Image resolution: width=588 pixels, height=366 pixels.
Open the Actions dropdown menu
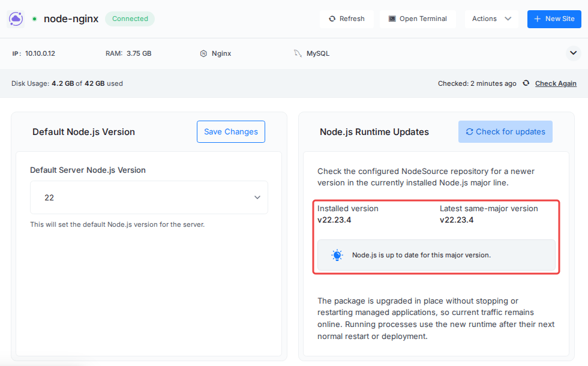coord(491,19)
